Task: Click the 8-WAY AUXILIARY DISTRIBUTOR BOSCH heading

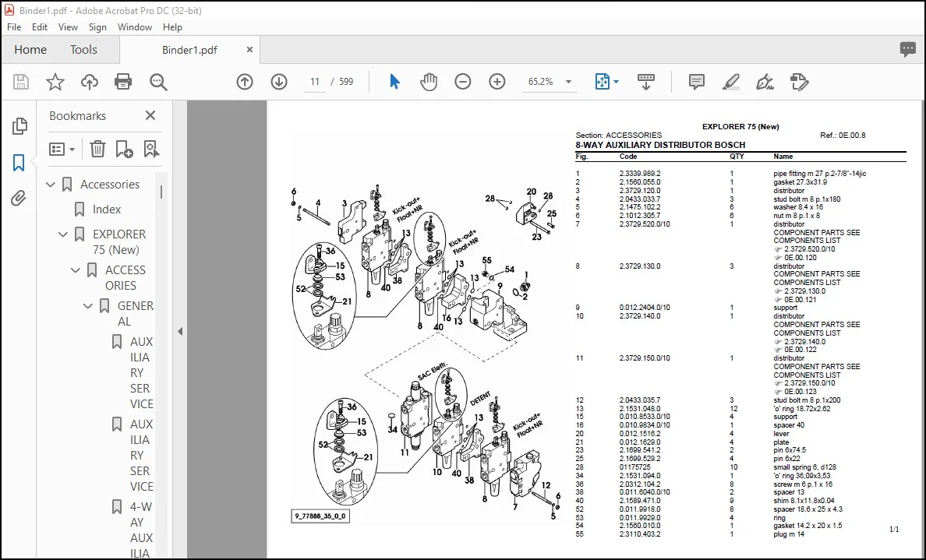Action: coord(660,145)
